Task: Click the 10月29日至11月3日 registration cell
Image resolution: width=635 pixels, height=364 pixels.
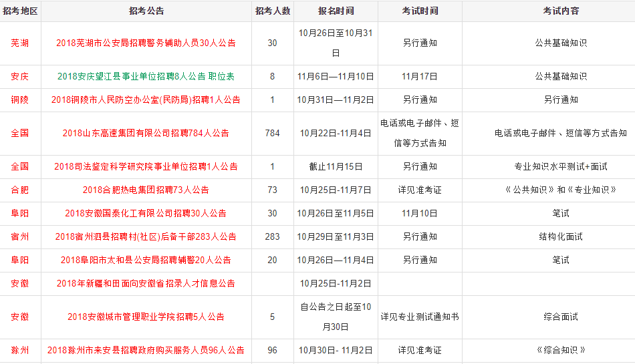Action: [336, 236]
